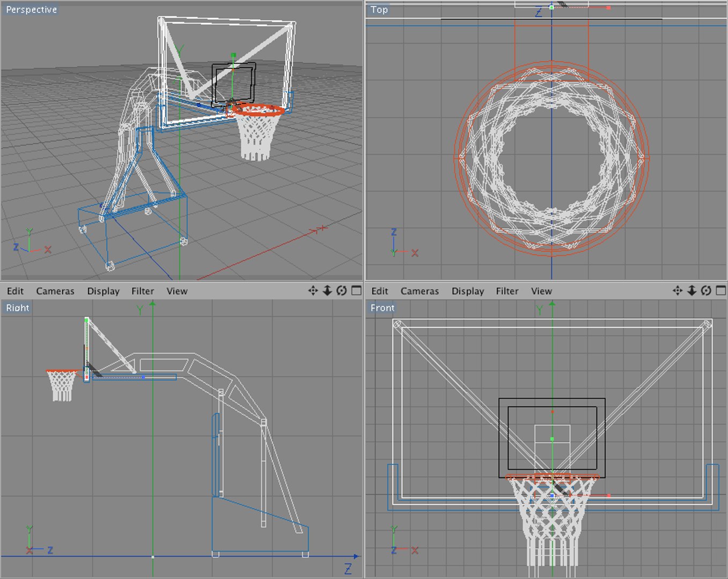Image resolution: width=728 pixels, height=579 pixels.
Task: Grab the red X-axis handle in Front view
Action: (x=608, y=495)
